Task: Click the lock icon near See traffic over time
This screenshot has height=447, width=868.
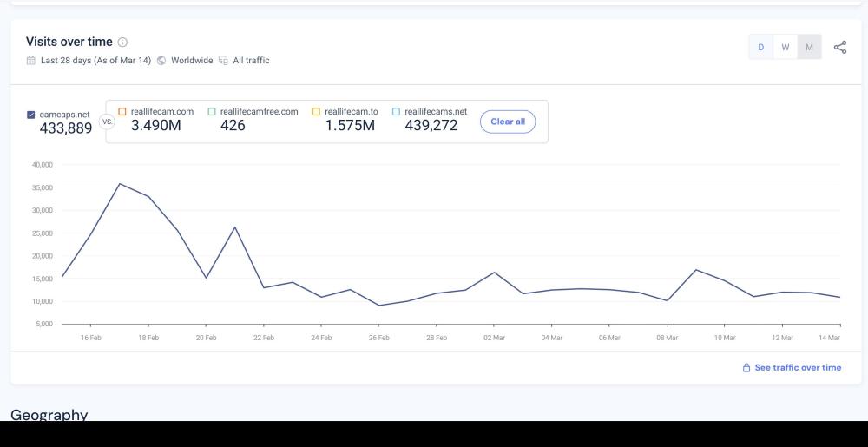Action: click(746, 368)
